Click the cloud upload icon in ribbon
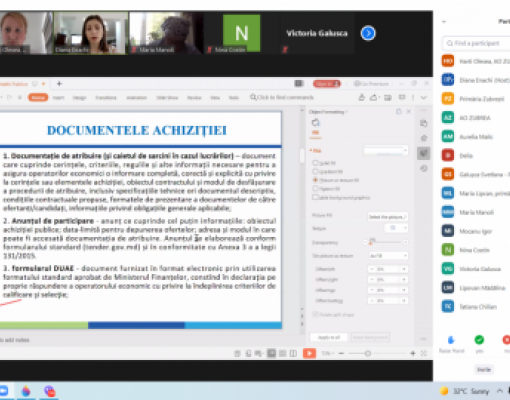The width and height of the screenshot is (510, 400). pyautogui.click(x=374, y=97)
